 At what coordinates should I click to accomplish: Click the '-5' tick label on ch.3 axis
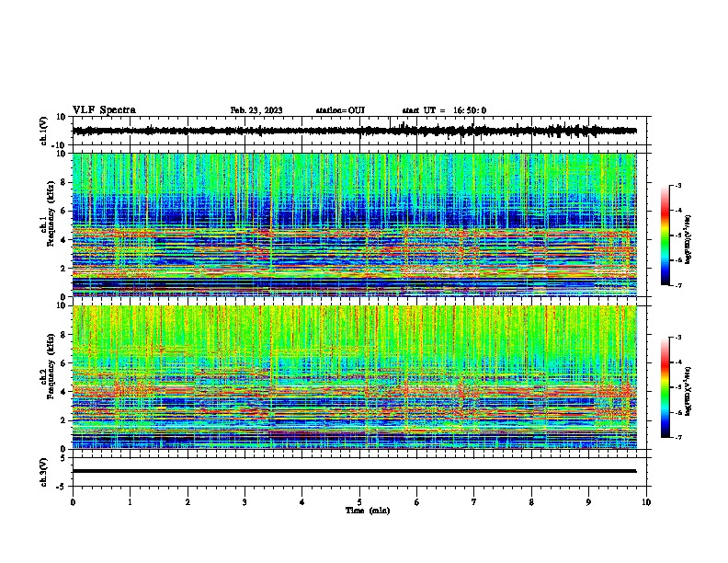point(62,487)
